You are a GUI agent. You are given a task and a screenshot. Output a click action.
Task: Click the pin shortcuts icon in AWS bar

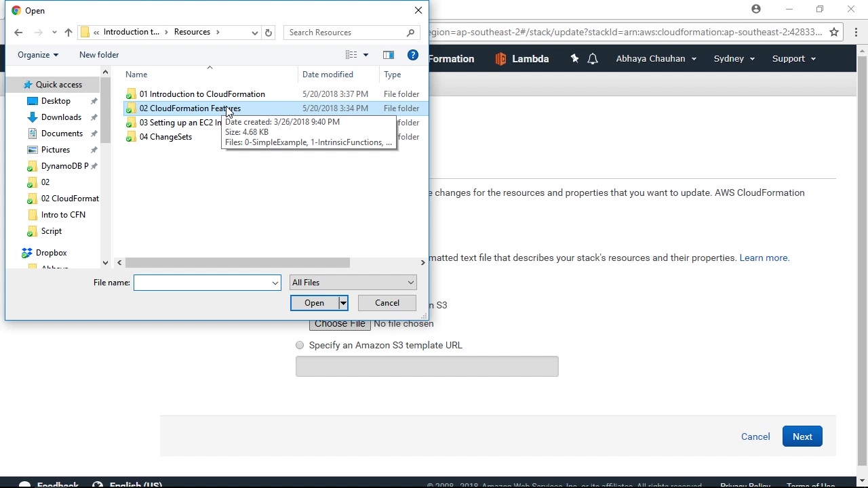tap(574, 59)
